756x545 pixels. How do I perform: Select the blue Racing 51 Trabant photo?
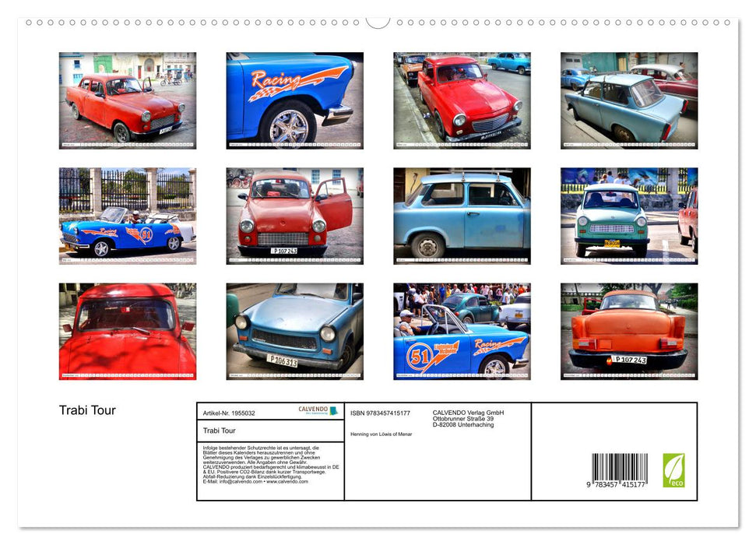point(462,331)
